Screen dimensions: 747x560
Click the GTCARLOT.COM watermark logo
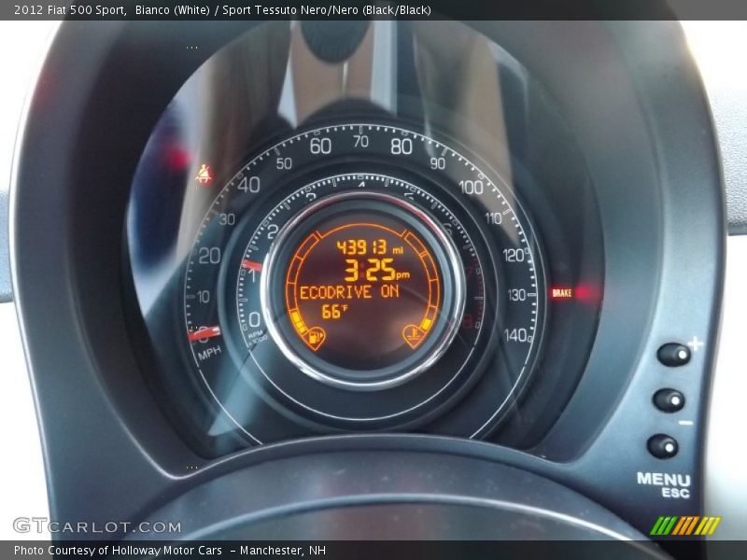[x=97, y=526]
